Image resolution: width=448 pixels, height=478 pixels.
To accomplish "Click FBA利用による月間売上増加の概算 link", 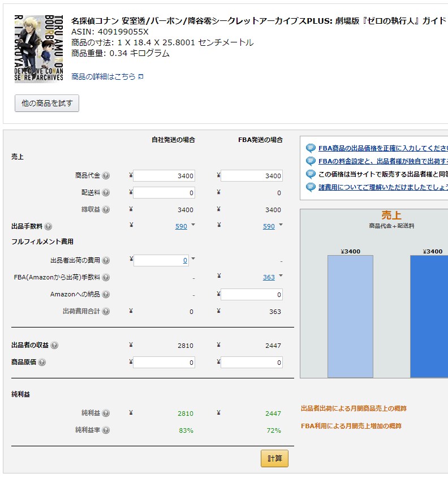I will point(351,426).
